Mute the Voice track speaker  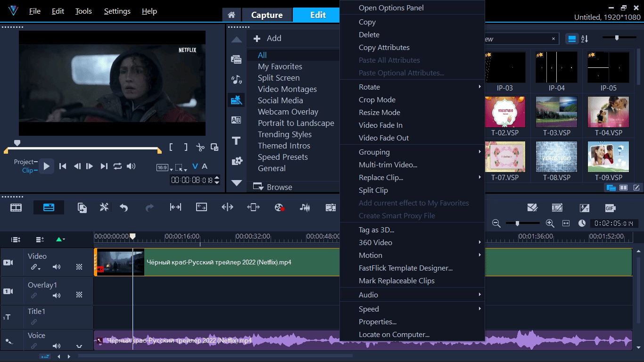click(x=57, y=346)
